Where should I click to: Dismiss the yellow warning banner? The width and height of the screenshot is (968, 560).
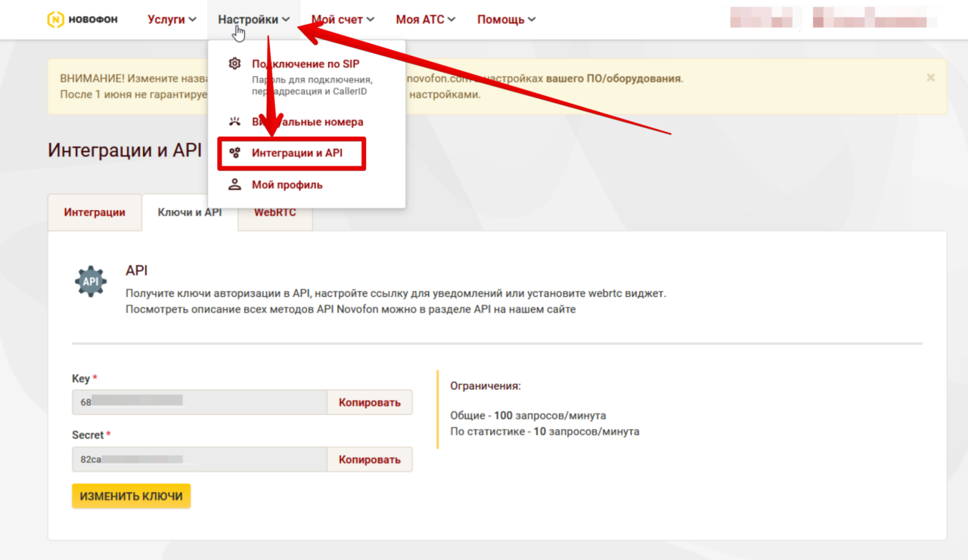(930, 78)
